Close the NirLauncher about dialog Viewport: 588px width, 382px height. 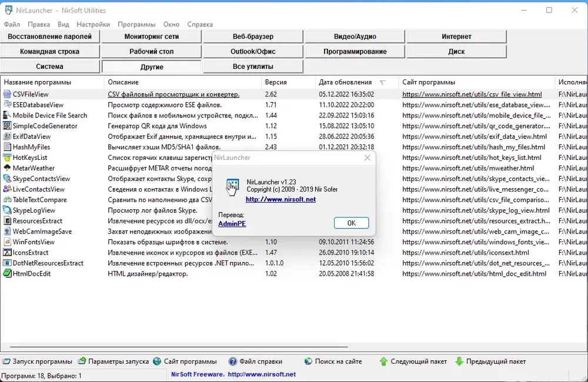click(367, 158)
